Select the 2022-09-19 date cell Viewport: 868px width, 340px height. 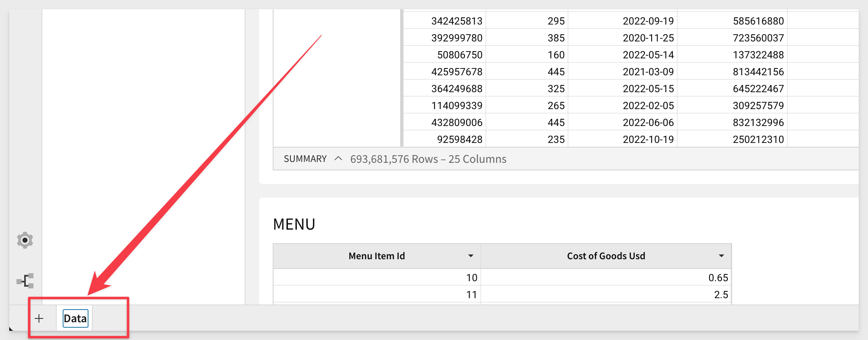tap(648, 21)
